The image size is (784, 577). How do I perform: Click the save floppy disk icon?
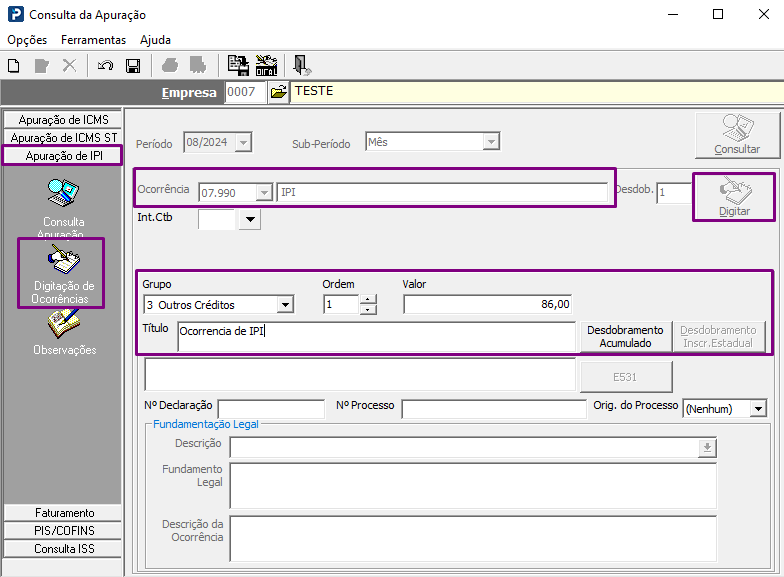(133, 66)
